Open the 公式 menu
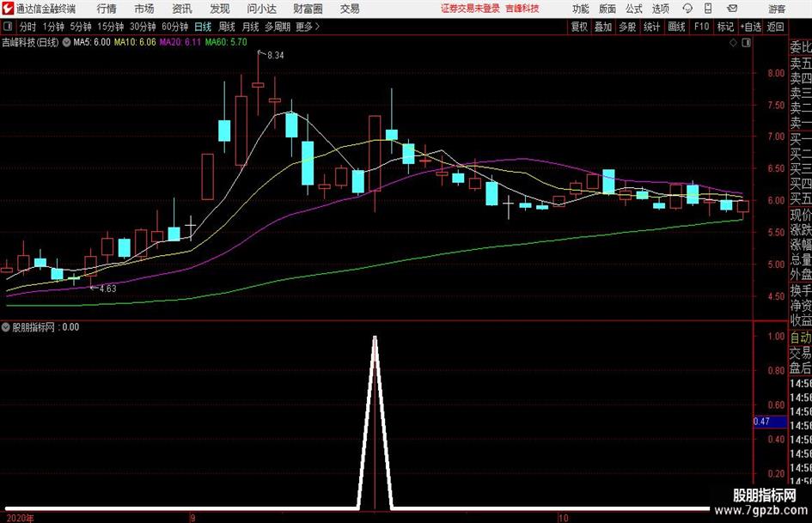812x523 pixels. pyautogui.click(x=634, y=9)
